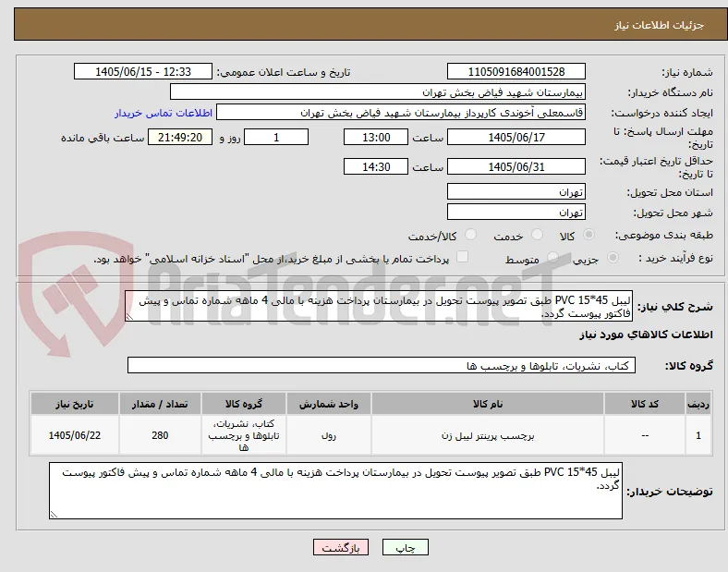
Task: Click the remaining days field showing 1
Action: [276, 138]
